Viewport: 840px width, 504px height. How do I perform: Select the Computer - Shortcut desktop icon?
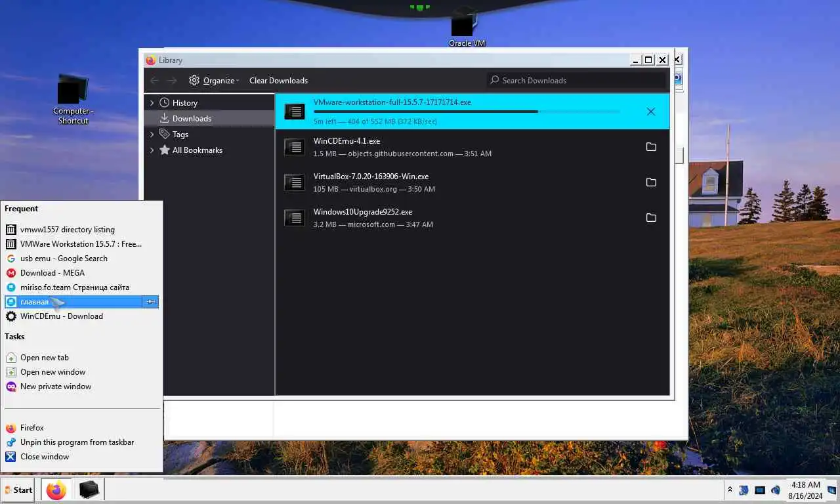[x=73, y=100]
